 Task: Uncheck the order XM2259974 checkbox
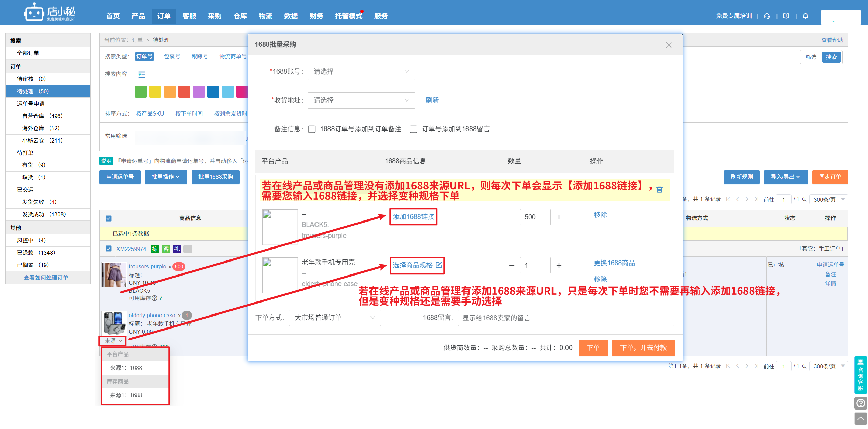tap(109, 249)
